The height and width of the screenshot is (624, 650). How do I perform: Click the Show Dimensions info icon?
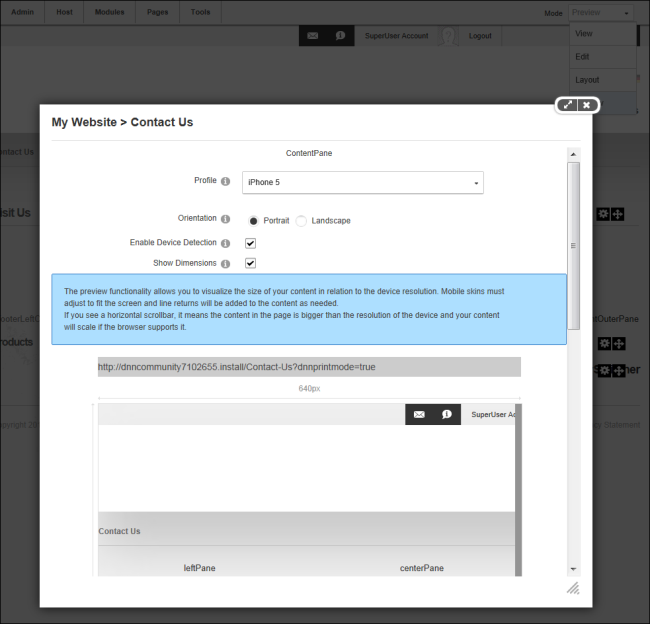[x=225, y=264]
